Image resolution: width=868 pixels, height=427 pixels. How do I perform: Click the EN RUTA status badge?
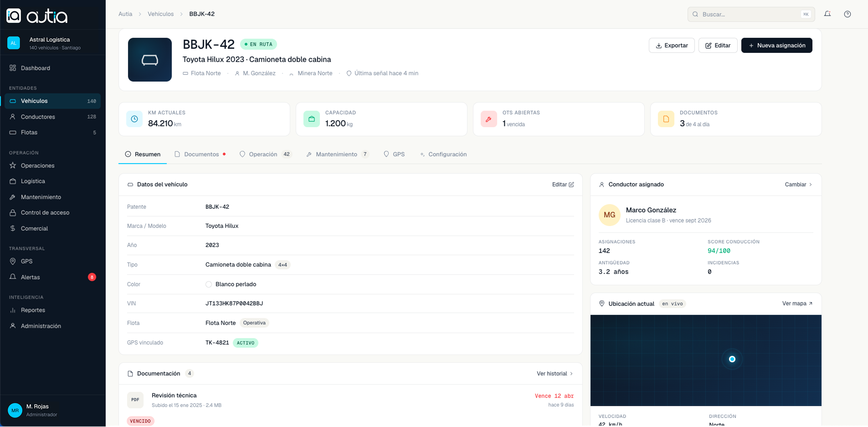259,44
